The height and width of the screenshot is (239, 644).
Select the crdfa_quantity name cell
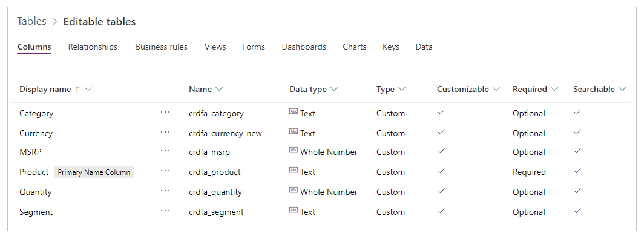click(x=215, y=192)
